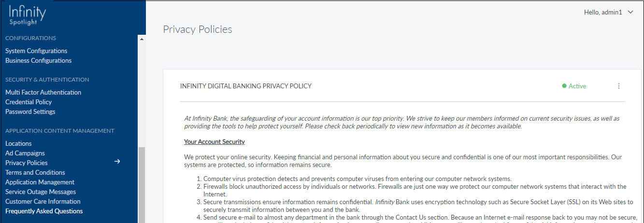Open Frequently Asked Questions

pos(44,211)
